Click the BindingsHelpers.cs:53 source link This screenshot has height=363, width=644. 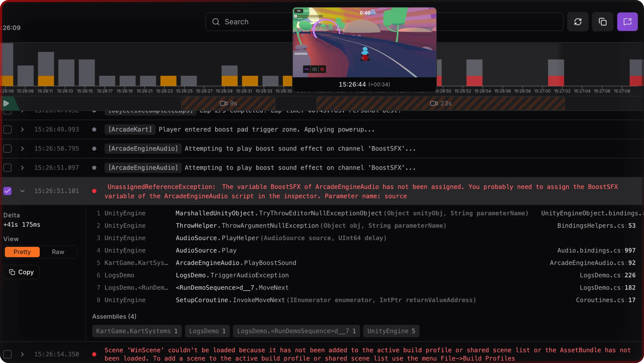596,226
